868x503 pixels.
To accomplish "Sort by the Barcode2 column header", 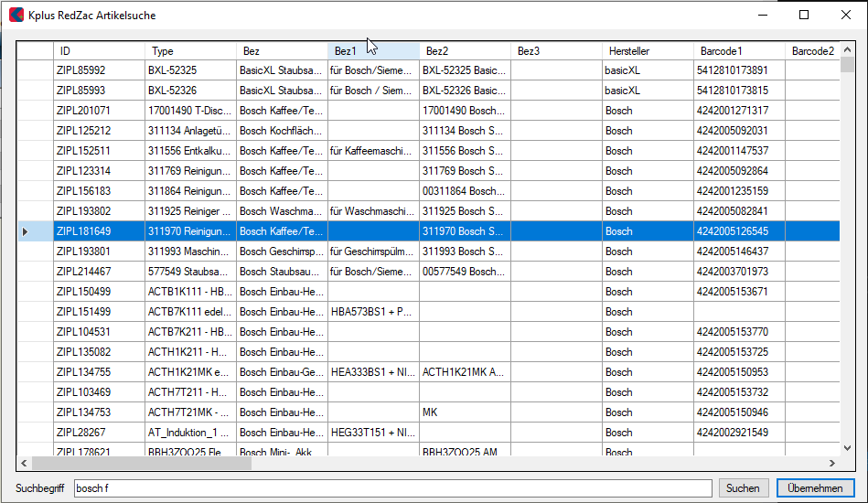I will (812, 51).
